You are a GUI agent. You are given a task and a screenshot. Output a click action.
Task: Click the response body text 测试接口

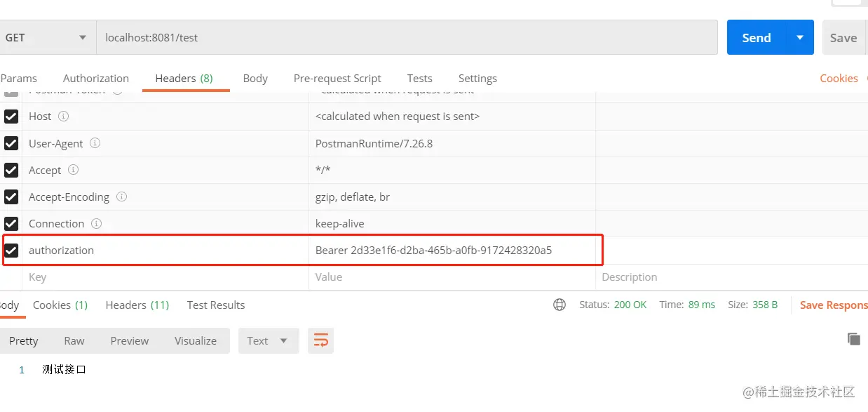click(x=64, y=370)
